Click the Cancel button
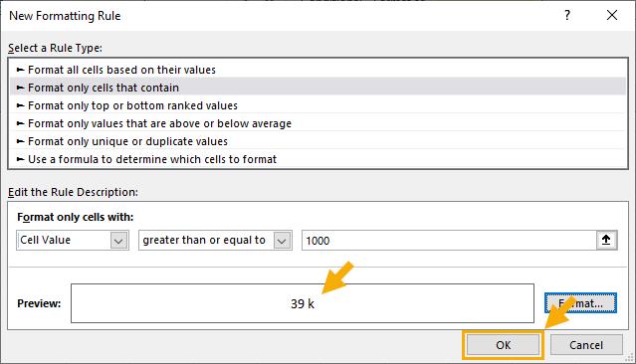The image size is (636, 364). coord(586,345)
